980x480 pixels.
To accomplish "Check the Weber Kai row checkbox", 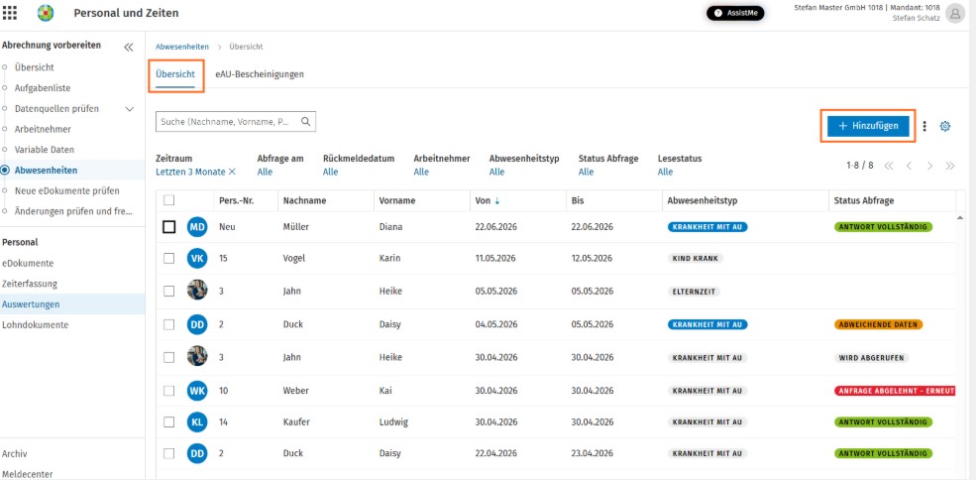I will point(168,391).
